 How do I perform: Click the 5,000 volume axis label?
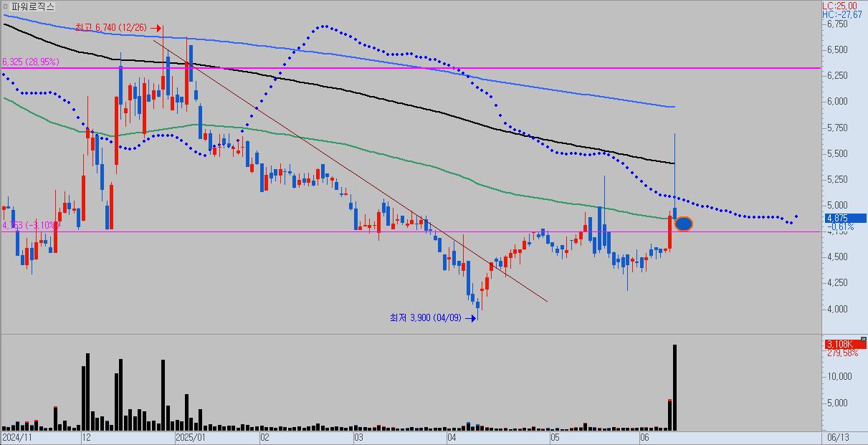(x=837, y=403)
